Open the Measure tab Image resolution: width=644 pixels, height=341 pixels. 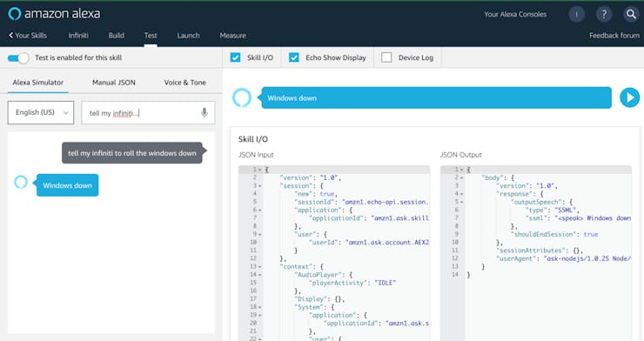click(233, 36)
